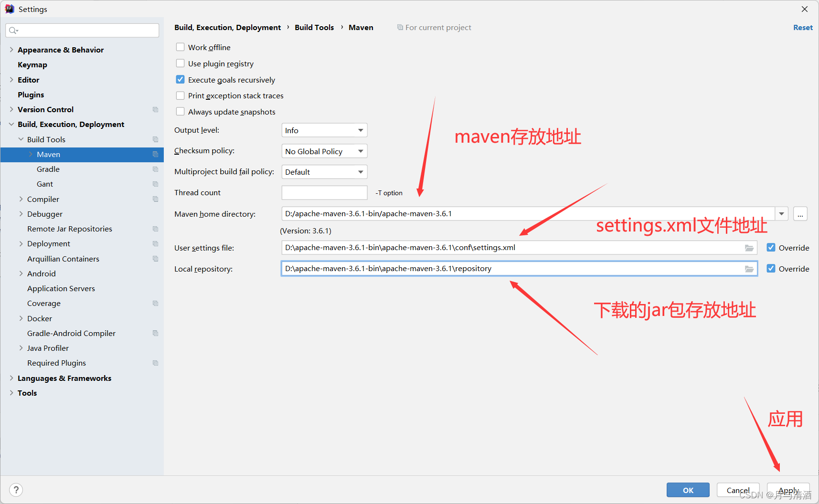The width and height of the screenshot is (819, 504).
Task: Open Output level dropdown
Action: [324, 130]
